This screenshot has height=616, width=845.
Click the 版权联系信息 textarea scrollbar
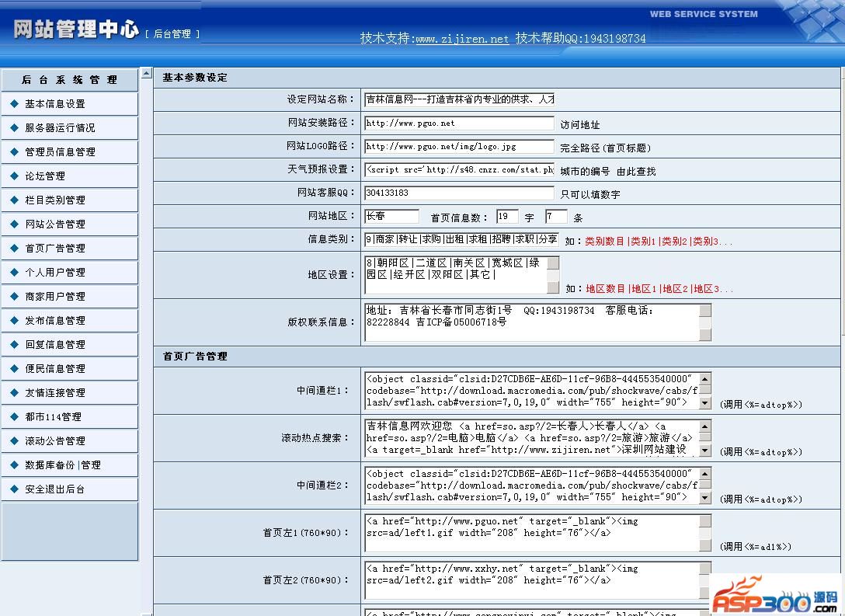pos(705,322)
